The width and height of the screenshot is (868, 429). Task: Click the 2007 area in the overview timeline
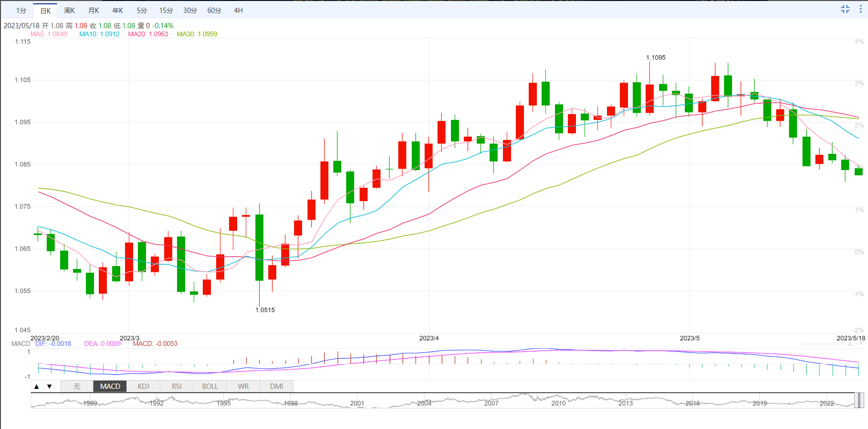(x=491, y=403)
